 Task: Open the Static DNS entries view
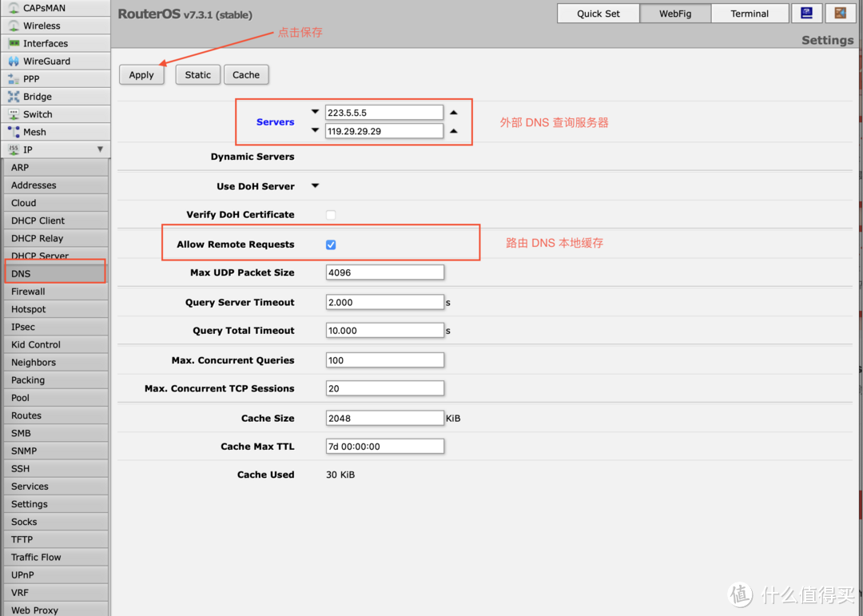197,74
